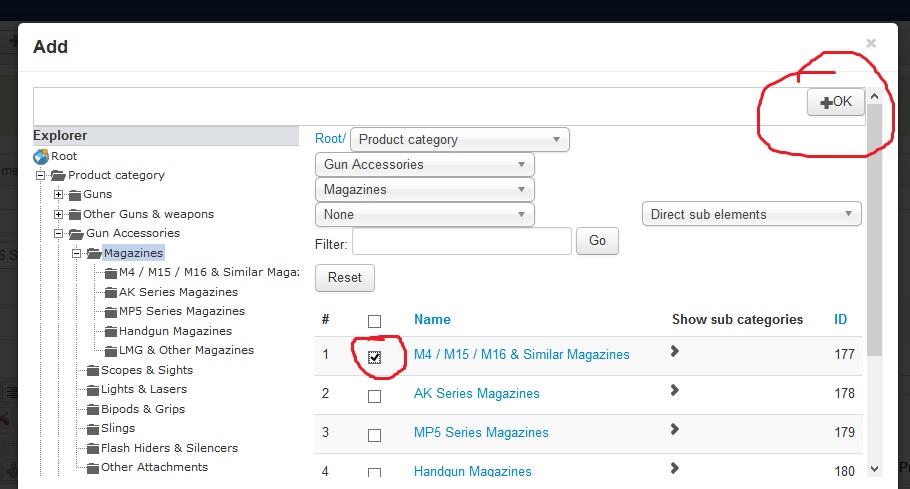
Task: Click the Lights & Lasers folder icon
Action: [x=93, y=389]
